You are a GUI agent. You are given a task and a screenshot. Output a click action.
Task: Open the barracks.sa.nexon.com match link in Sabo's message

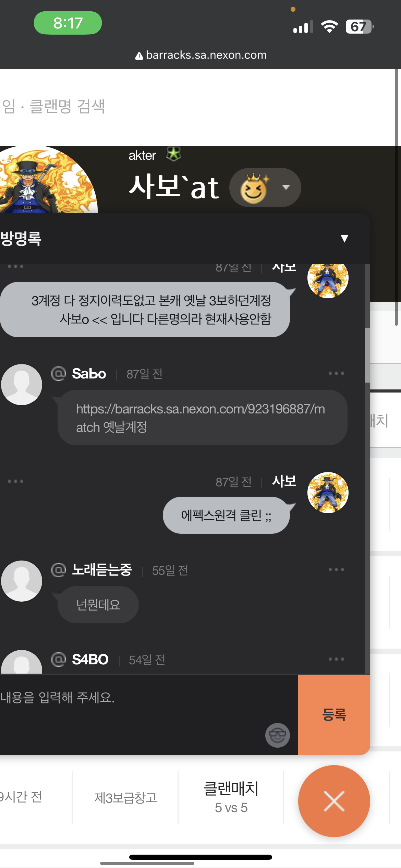coord(200,418)
